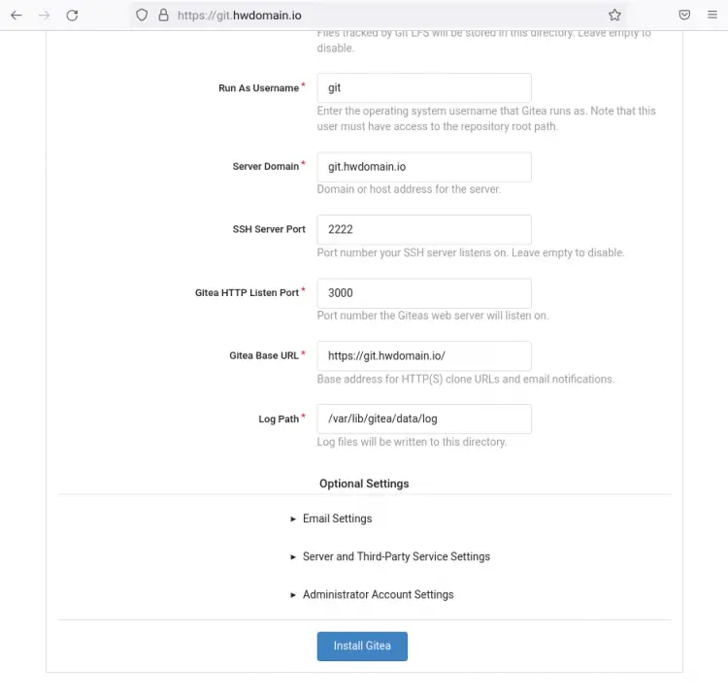Screen dimensions: 728x700
Task: Expand Server and Third-Party Service Settings
Action: (395, 556)
